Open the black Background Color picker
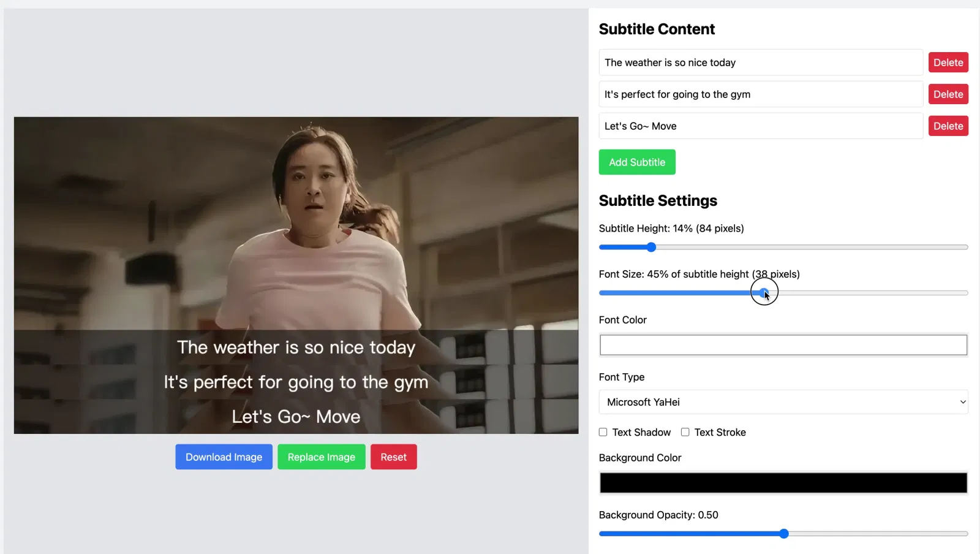The image size is (980, 554). (783, 483)
